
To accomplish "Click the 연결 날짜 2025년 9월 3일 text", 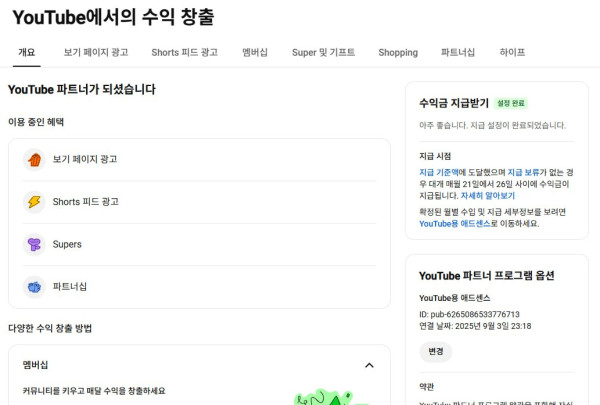I will 475,326.
